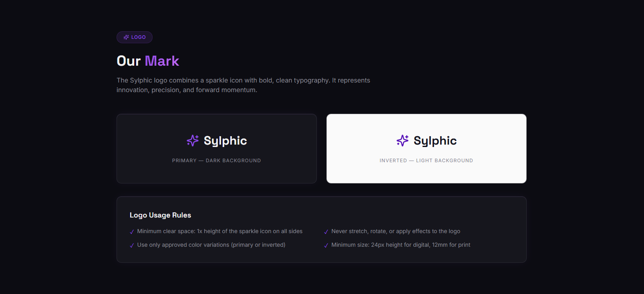Click the checkmark beside Never stretch rule
The height and width of the screenshot is (294, 644).
[x=326, y=232]
